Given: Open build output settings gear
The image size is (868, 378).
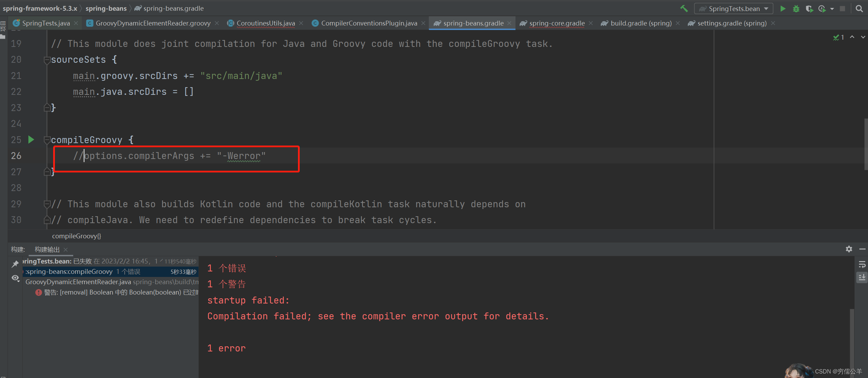Looking at the screenshot, I should pyautogui.click(x=849, y=249).
